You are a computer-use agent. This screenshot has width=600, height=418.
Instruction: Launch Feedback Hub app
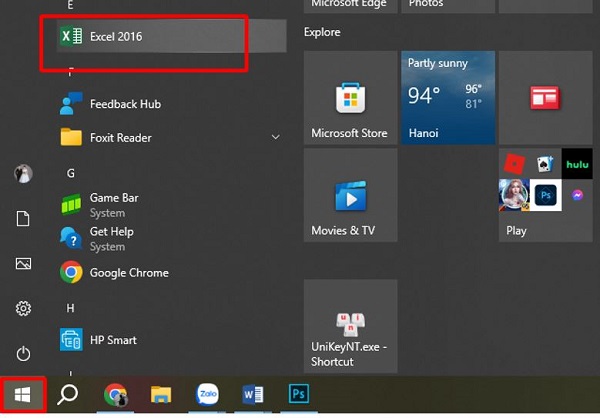coord(171,104)
